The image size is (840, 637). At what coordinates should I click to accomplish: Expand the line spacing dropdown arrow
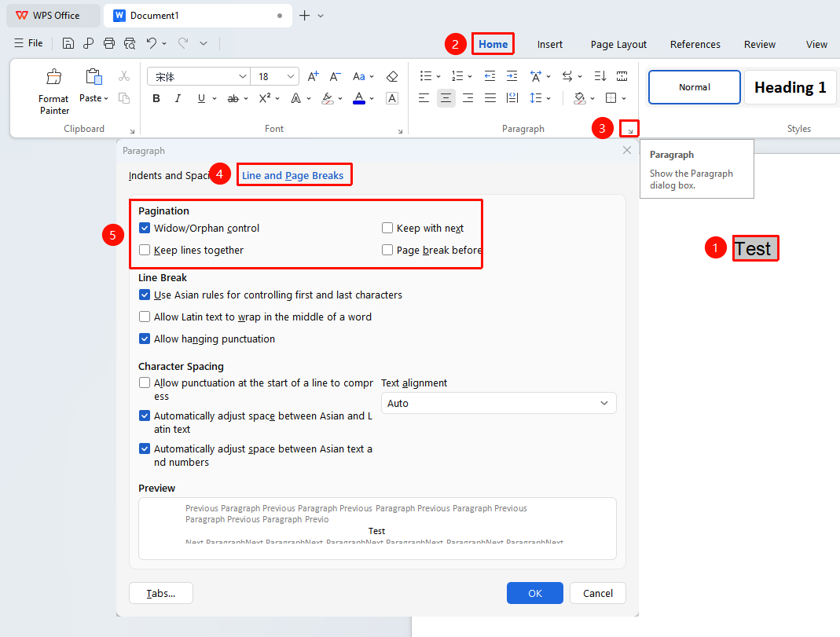tap(548, 98)
